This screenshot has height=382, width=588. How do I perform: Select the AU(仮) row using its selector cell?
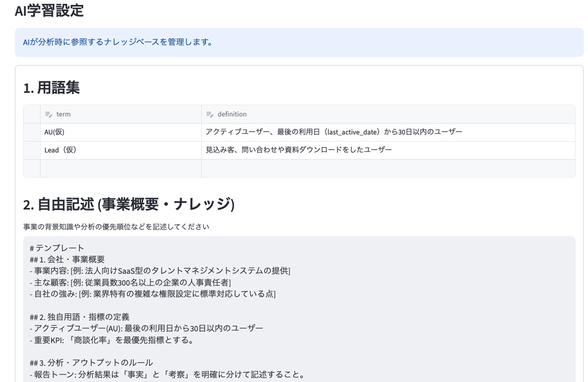click(x=32, y=132)
